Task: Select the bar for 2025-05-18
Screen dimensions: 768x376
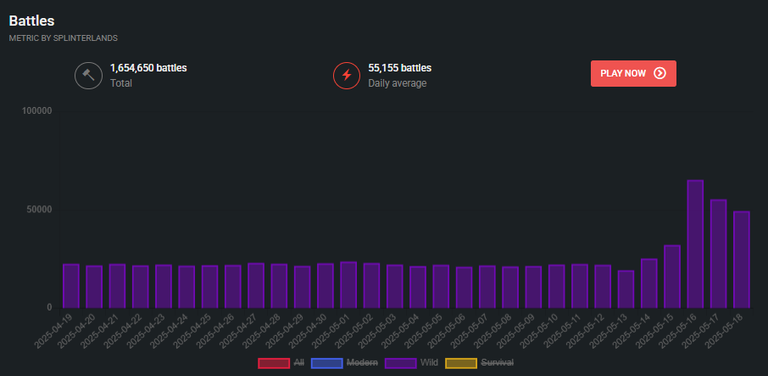Action: [741, 259]
